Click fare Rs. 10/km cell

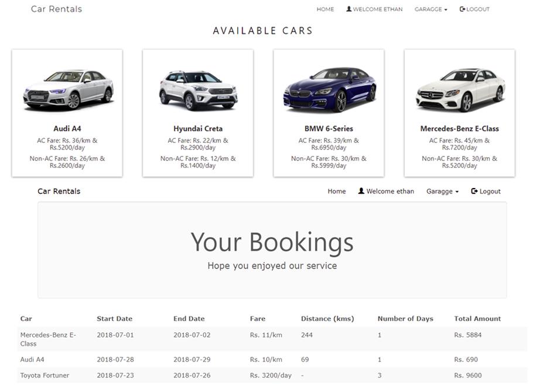(266, 359)
